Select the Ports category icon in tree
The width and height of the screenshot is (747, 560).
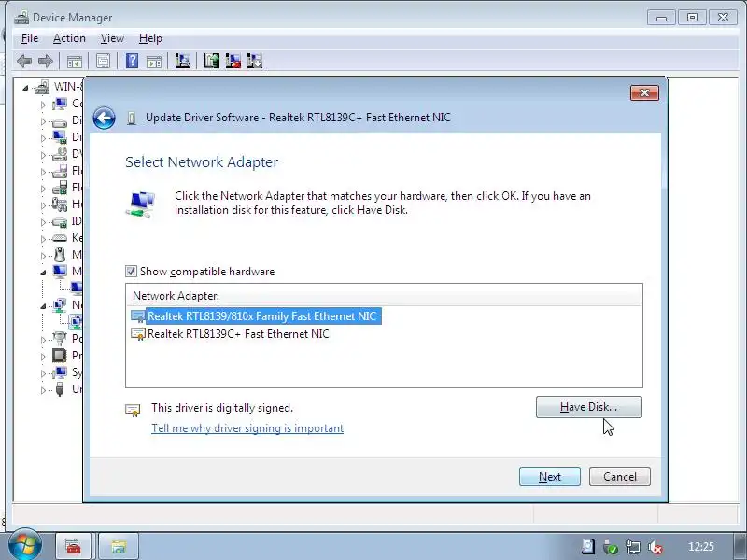pos(60,339)
